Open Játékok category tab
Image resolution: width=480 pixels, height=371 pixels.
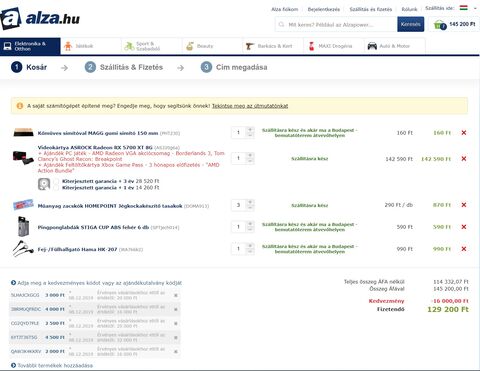pos(91,46)
